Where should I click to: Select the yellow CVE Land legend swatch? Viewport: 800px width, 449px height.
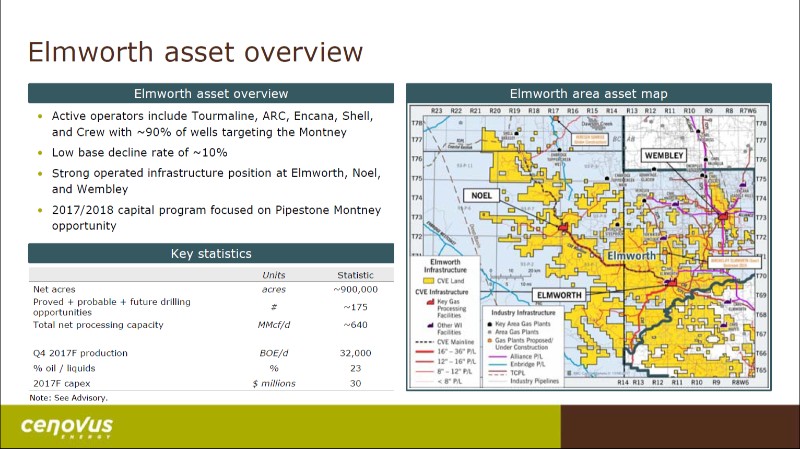click(x=429, y=281)
